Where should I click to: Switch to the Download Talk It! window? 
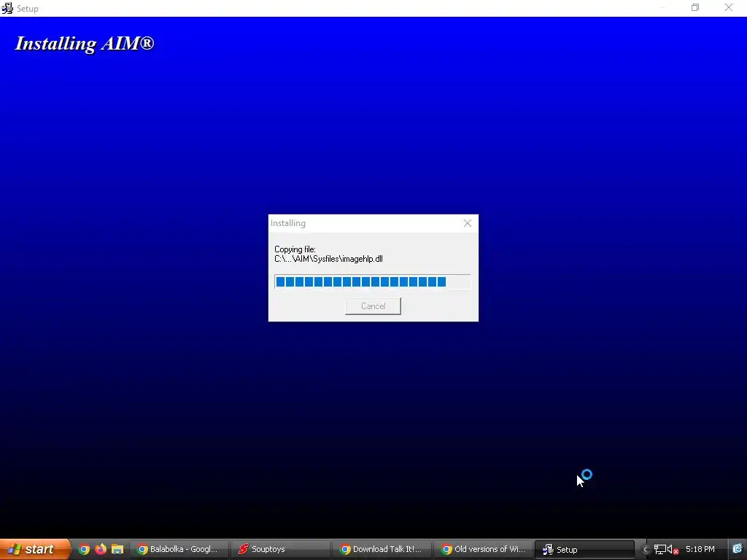point(382,549)
